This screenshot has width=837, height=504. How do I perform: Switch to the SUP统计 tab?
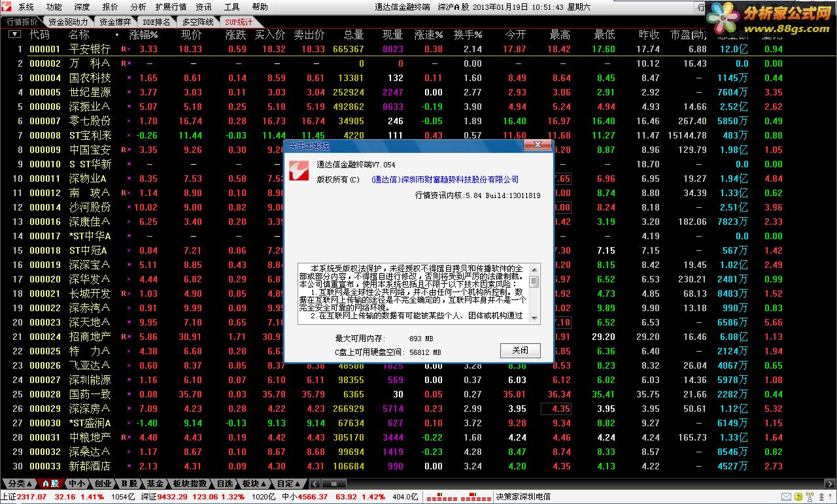[239, 22]
